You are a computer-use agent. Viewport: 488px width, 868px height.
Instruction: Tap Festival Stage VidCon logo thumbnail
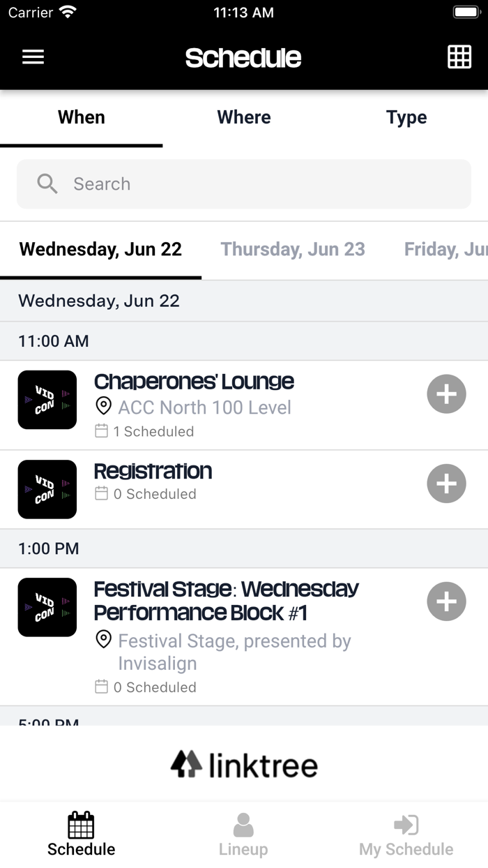[47, 607]
